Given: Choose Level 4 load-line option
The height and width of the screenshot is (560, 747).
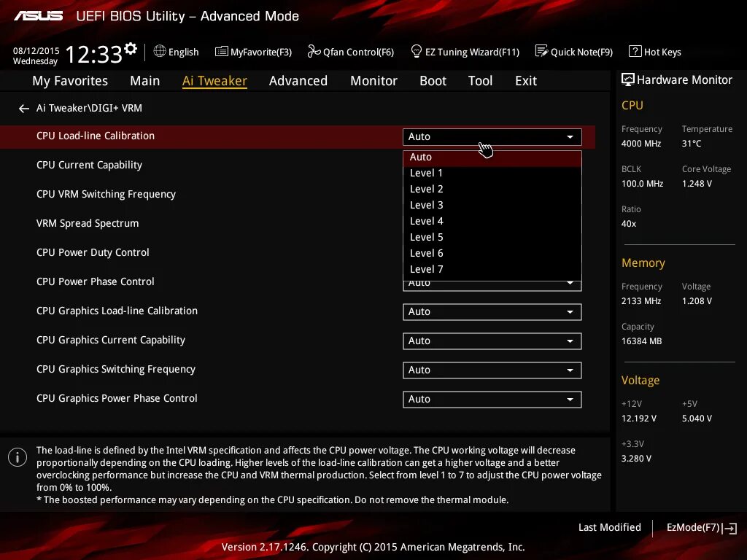Looking at the screenshot, I should point(492,222).
